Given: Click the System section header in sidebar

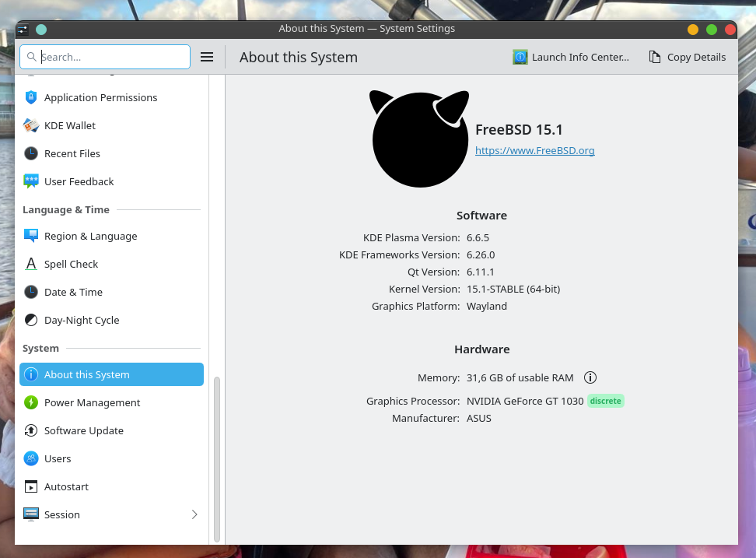Looking at the screenshot, I should pyautogui.click(x=40, y=348).
